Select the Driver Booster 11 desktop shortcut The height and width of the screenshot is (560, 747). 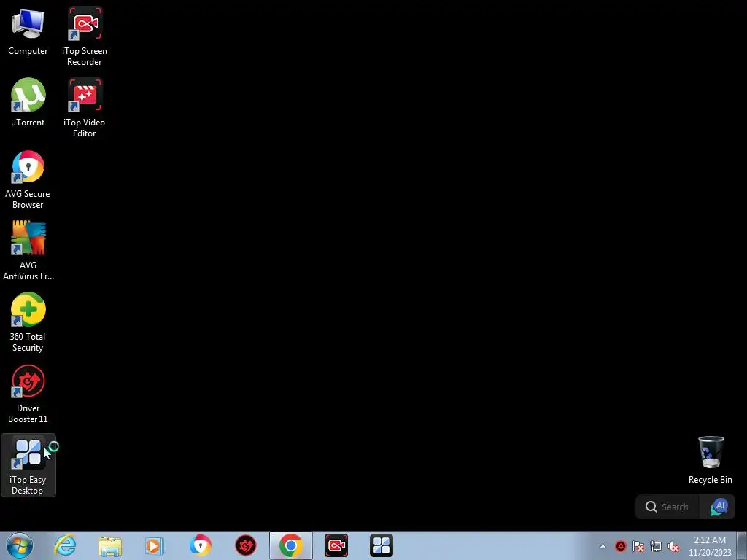pos(28,394)
